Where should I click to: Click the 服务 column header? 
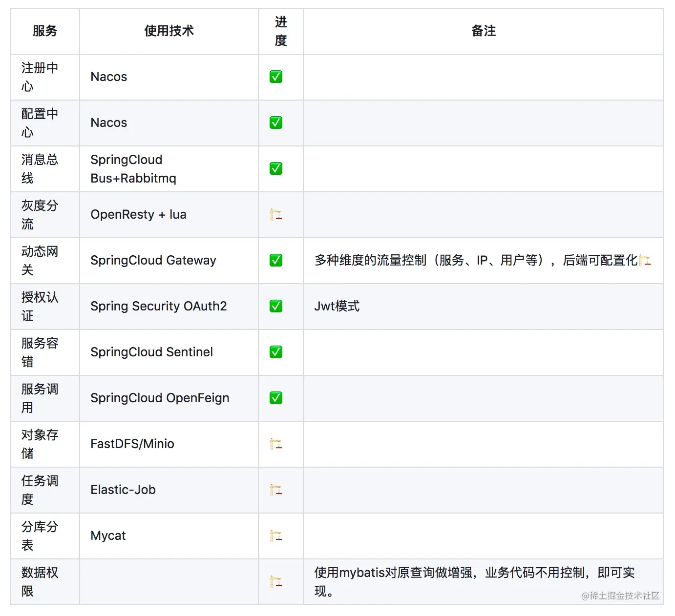45,31
